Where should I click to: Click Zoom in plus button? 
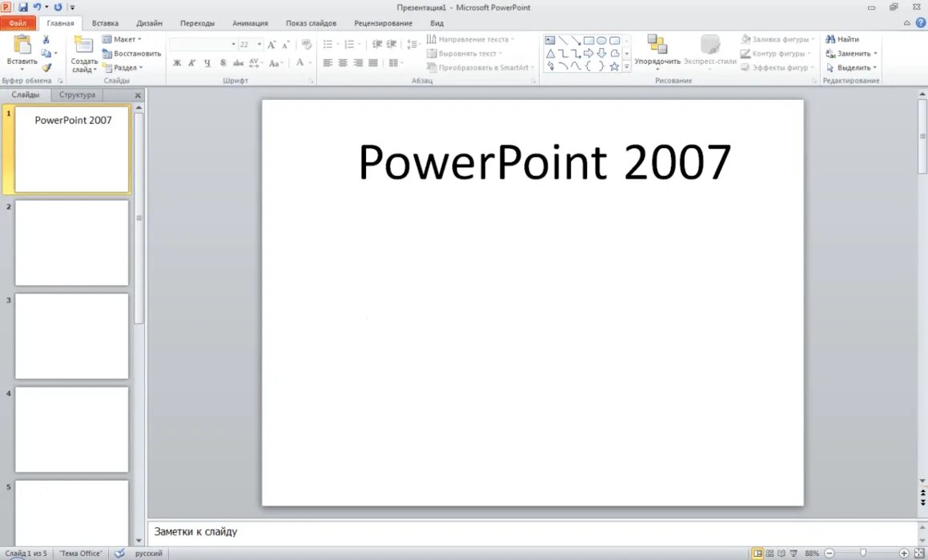pos(904,554)
